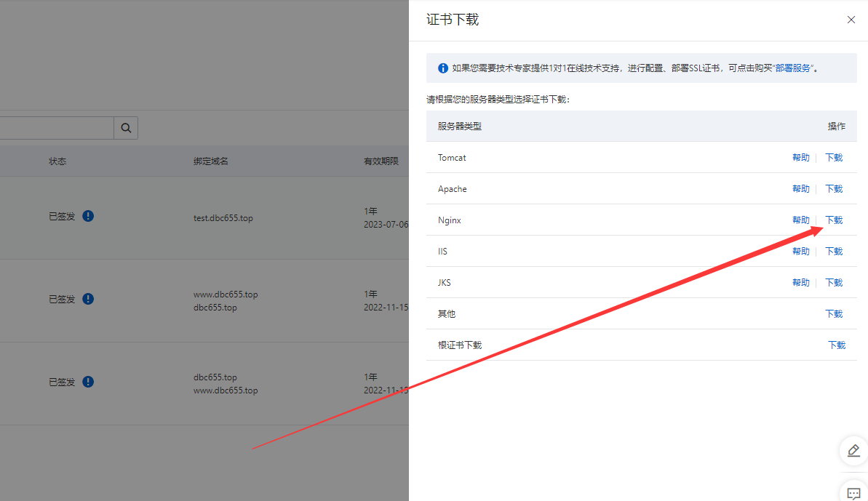Open 帮助 for Tomcat
The height and width of the screenshot is (501, 868).
(x=800, y=158)
